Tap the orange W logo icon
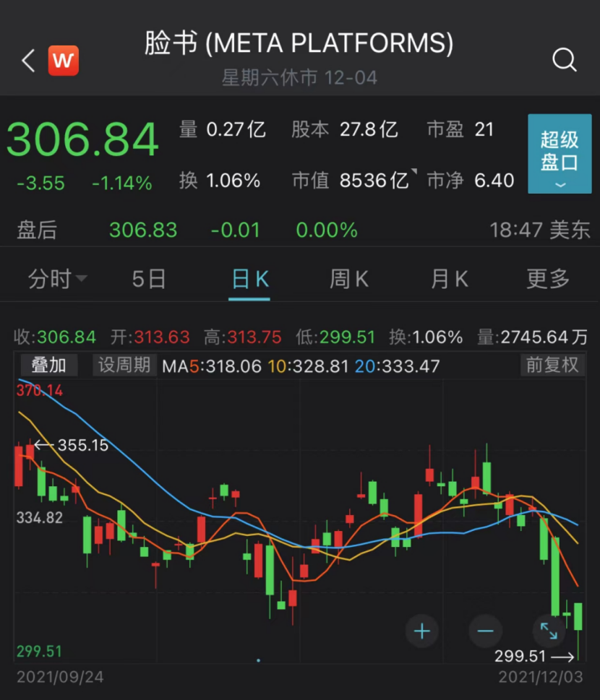Viewport: 600px width, 700px height. tap(64, 60)
